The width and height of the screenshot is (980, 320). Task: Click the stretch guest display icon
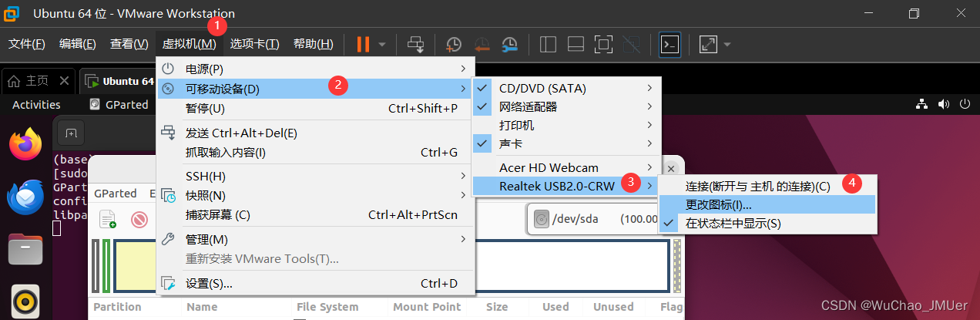[x=708, y=45]
